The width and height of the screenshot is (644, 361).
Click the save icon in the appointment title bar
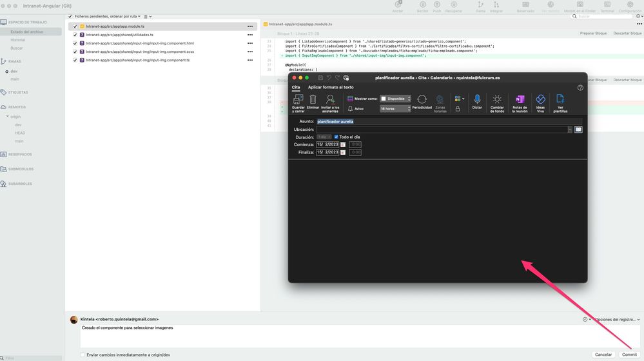[320, 77]
